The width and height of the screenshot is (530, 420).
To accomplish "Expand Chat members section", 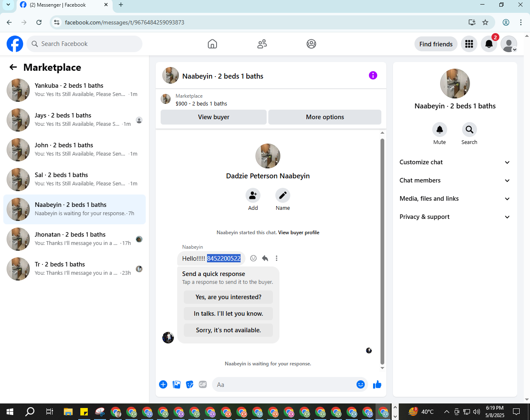I will pos(455,180).
